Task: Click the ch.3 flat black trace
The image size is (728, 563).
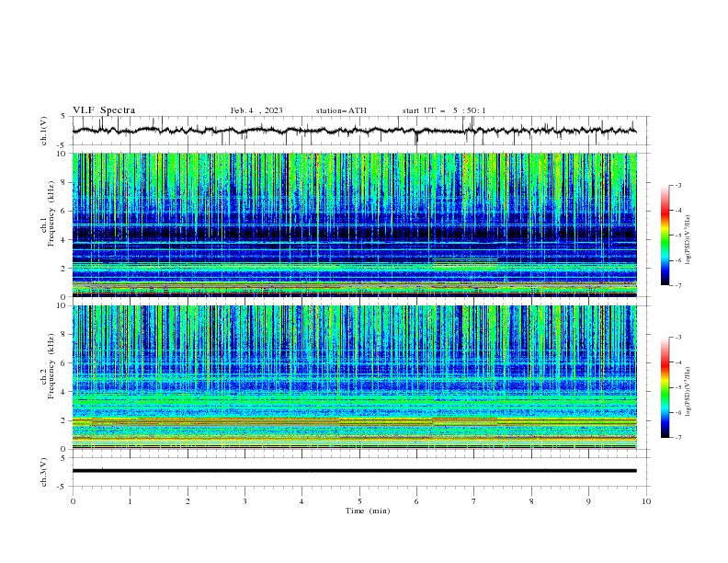Action: (x=354, y=471)
